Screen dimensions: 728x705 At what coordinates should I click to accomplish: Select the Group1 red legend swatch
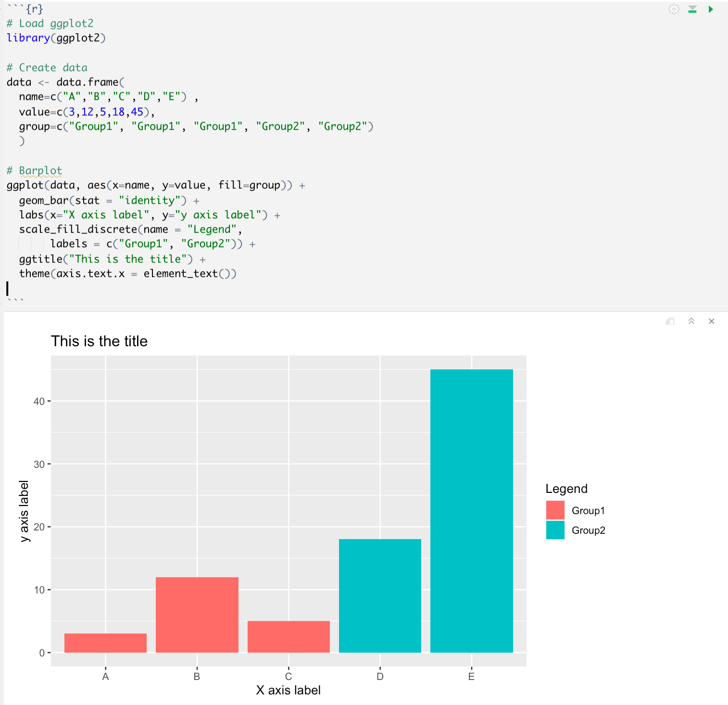554,510
